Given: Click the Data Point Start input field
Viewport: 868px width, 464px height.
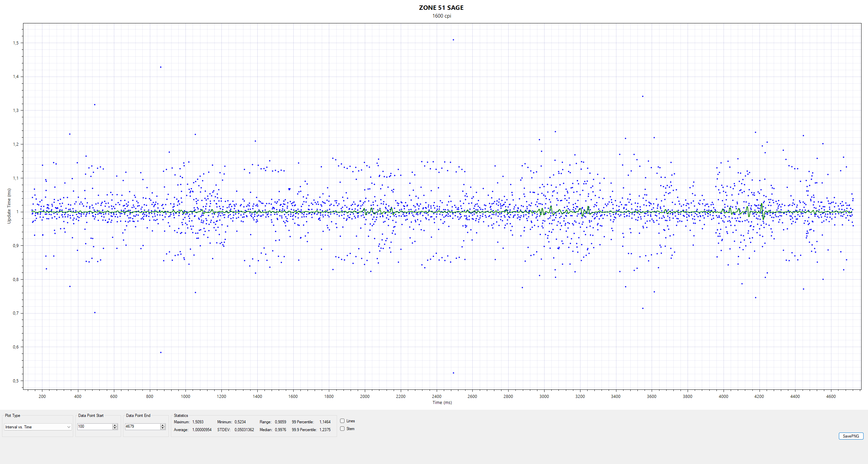Looking at the screenshot, I should (x=95, y=426).
